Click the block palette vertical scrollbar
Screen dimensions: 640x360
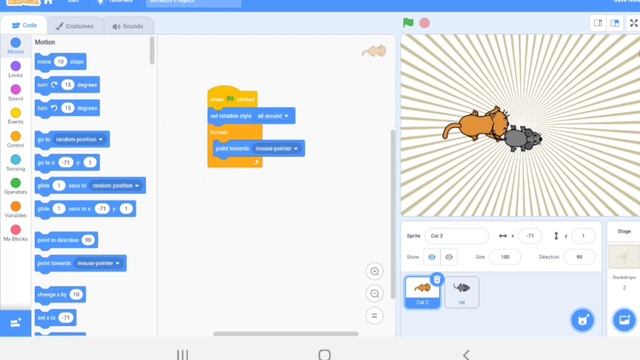tap(152, 51)
